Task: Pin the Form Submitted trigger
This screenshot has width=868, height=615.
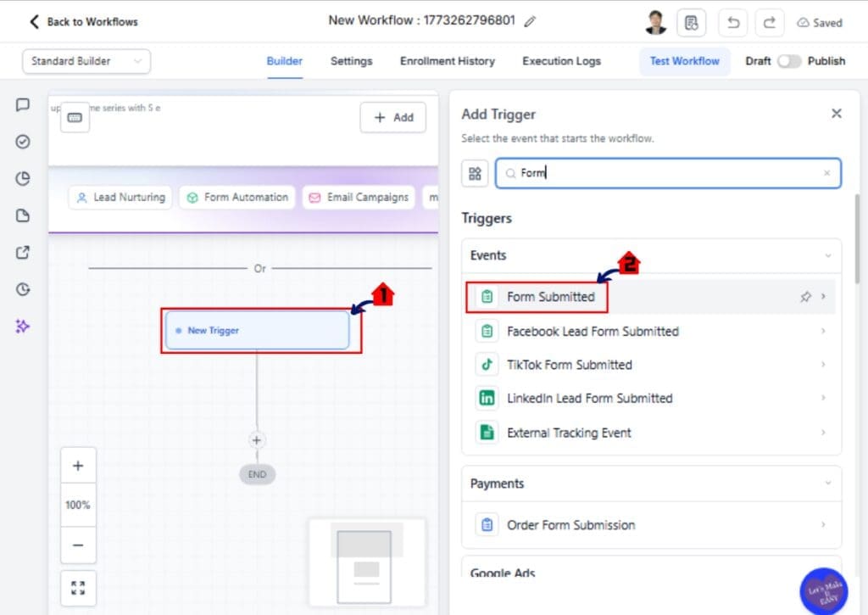Action: (x=805, y=297)
